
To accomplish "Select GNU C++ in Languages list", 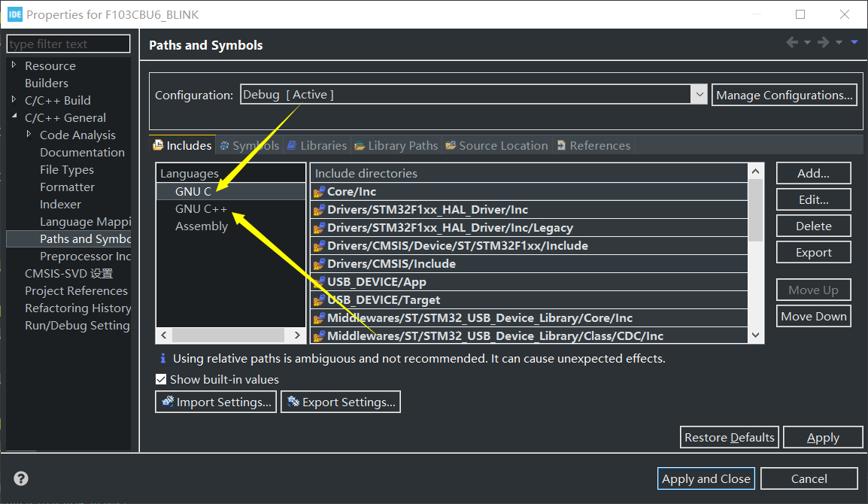I will 201,209.
